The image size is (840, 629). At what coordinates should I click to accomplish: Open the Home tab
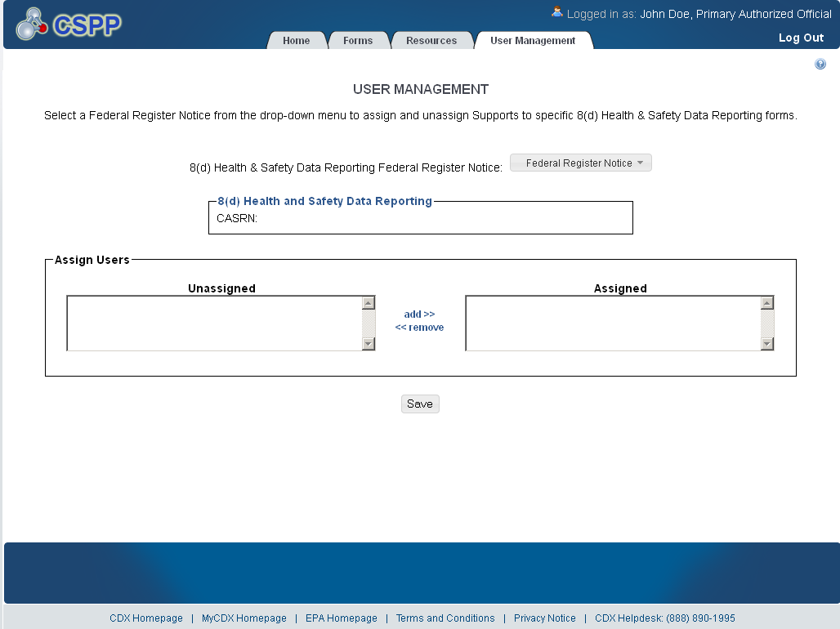click(x=297, y=40)
